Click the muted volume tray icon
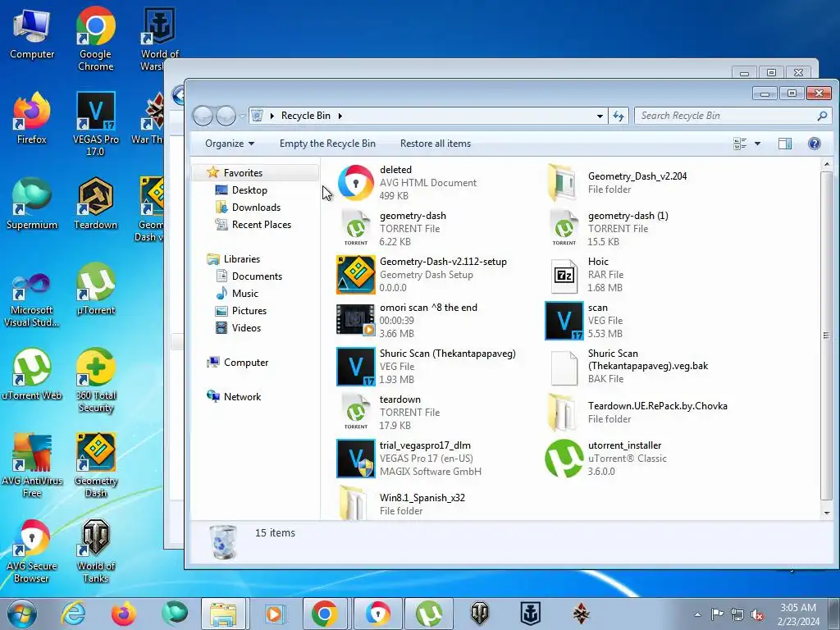The height and width of the screenshot is (630, 840). [x=756, y=614]
